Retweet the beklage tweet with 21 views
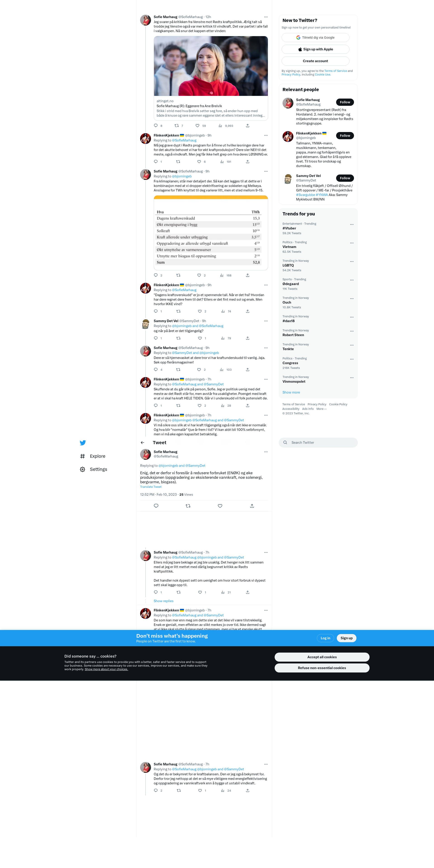Image resolution: width=434 pixels, height=868 pixels. [179, 592]
